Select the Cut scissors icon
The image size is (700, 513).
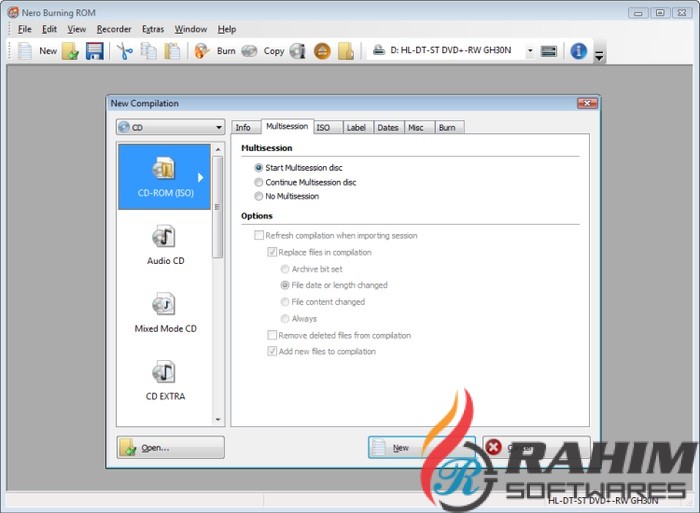[125, 51]
